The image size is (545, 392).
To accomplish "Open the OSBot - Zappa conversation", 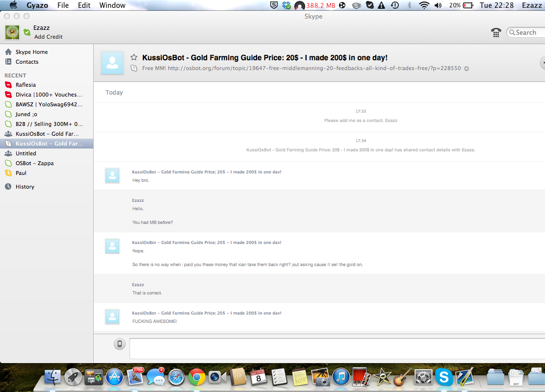I will [47, 163].
